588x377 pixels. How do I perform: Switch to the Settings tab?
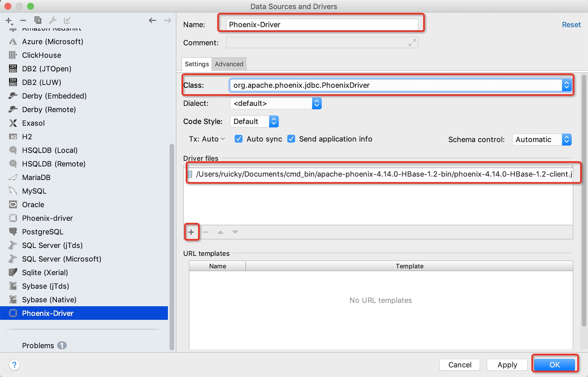[x=197, y=64]
